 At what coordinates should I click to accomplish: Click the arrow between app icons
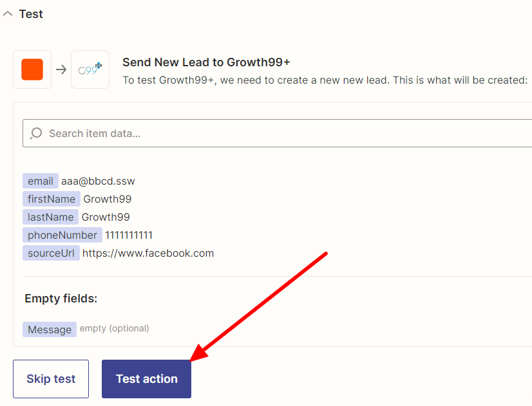coord(61,69)
